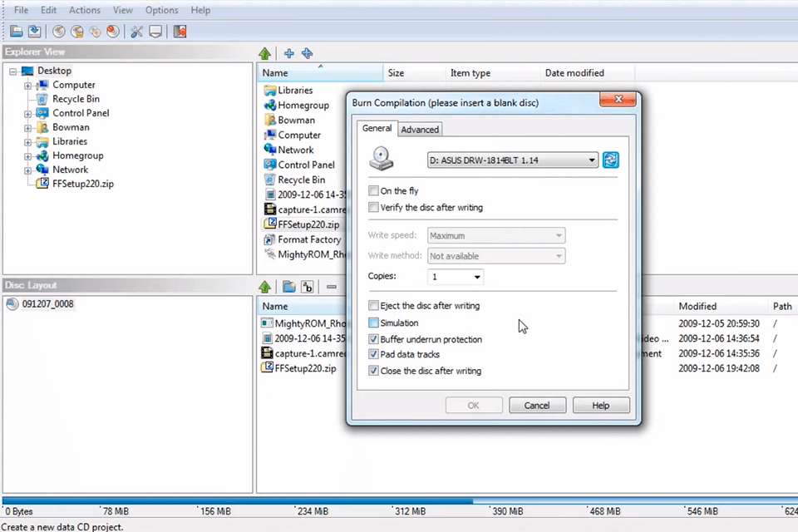
Task: Click the red erase disc toolbar icon
Action: pyautogui.click(x=113, y=32)
